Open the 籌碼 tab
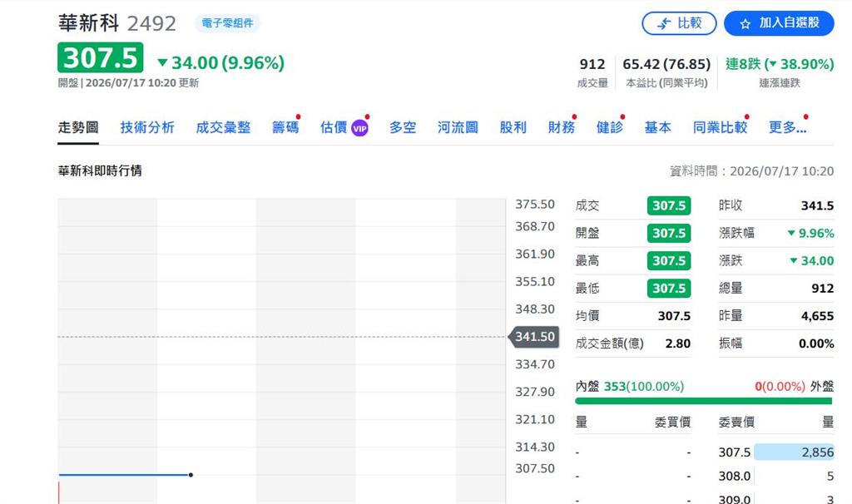Image resolution: width=852 pixels, height=504 pixels. coord(285,127)
